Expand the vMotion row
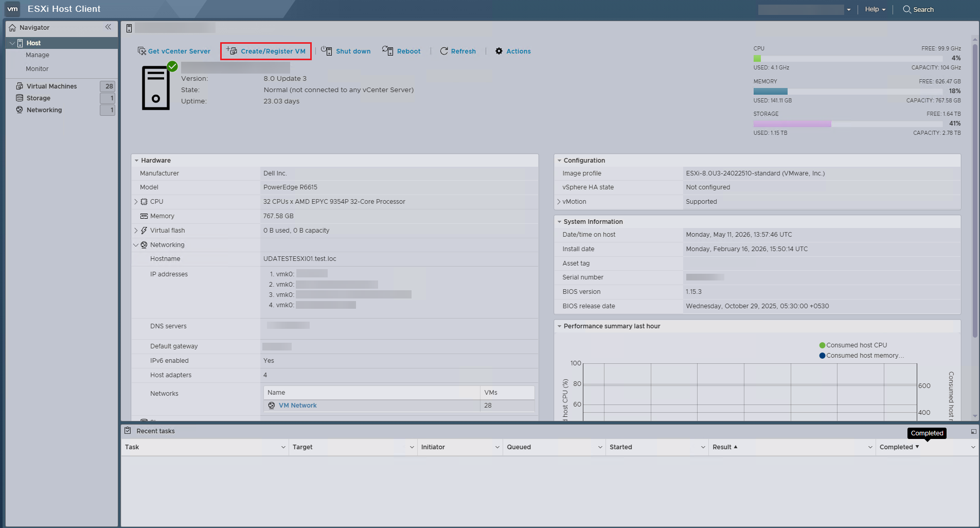The height and width of the screenshot is (528, 980). click(x=559, y=202)
